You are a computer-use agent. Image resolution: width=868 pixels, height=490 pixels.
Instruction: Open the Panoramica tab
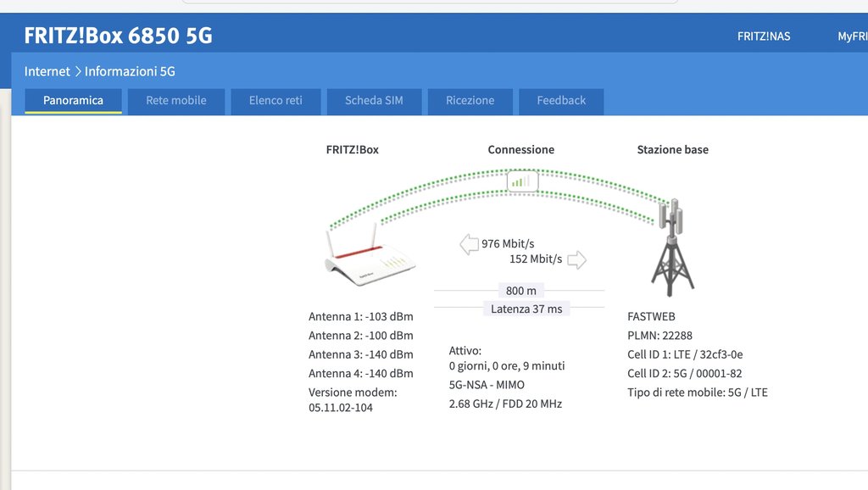73,101
